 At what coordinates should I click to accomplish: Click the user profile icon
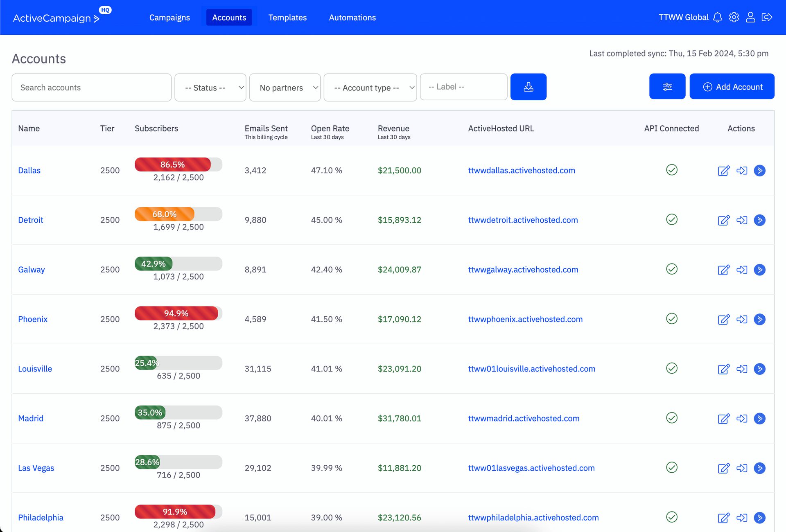tap(750, 17)
